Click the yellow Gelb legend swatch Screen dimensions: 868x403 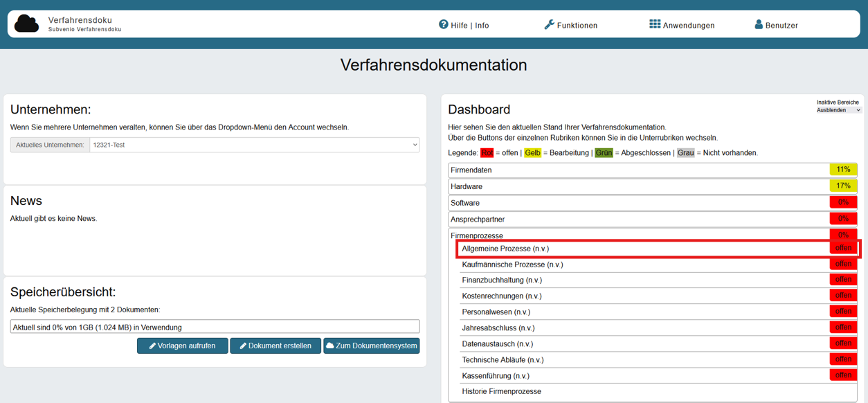click(532, 152)
